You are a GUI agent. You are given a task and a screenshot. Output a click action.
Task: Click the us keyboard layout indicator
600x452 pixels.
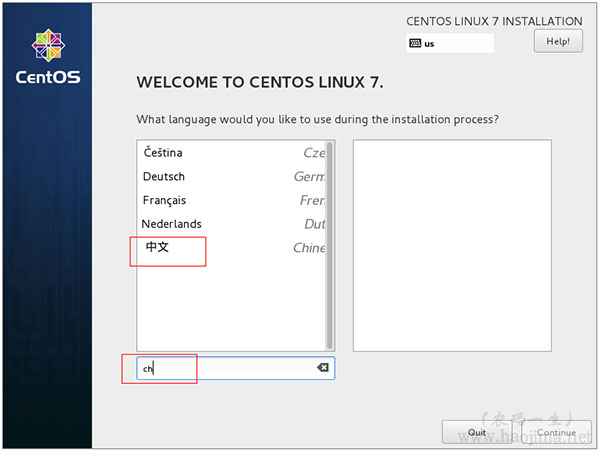click(x=450, y=43)
